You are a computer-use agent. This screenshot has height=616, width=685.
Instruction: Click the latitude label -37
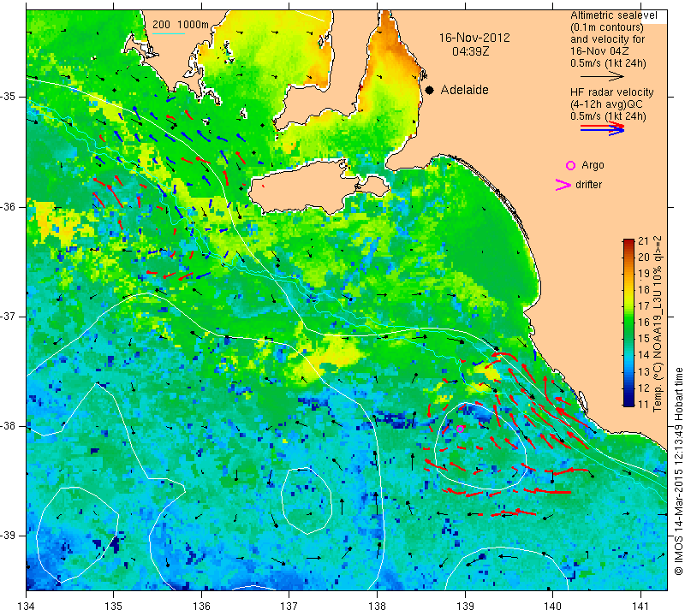point(8,316)
